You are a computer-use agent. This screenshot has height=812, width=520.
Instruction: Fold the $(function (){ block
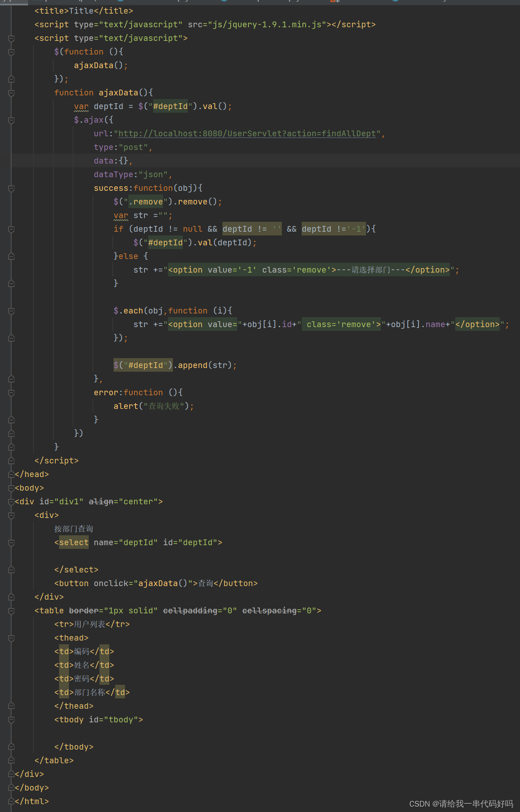[x=12, y=52]
